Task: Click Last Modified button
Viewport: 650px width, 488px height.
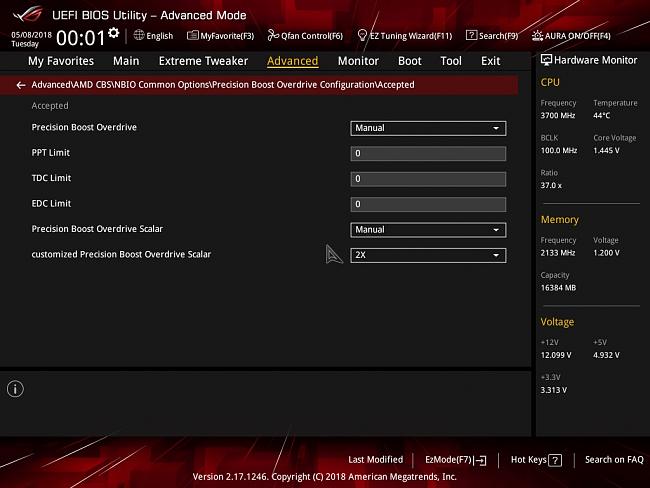Action: [x=376, y=459]
